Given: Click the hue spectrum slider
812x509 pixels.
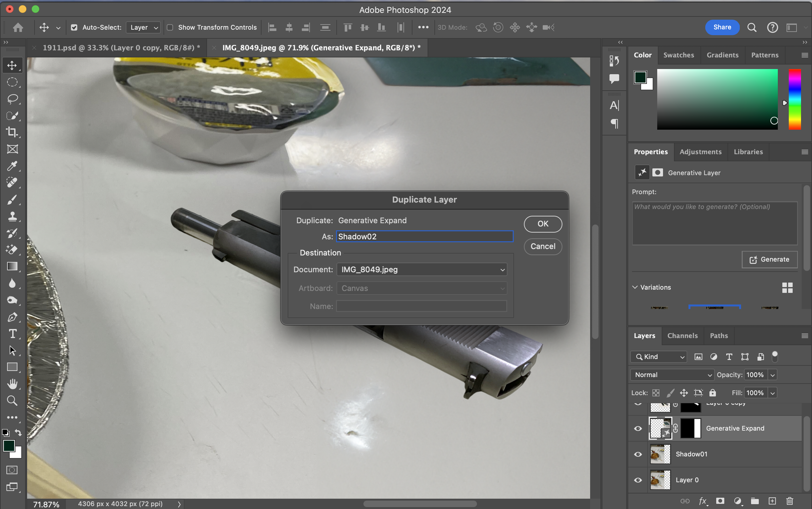Looking at the screenshot, I should (795, 99).
